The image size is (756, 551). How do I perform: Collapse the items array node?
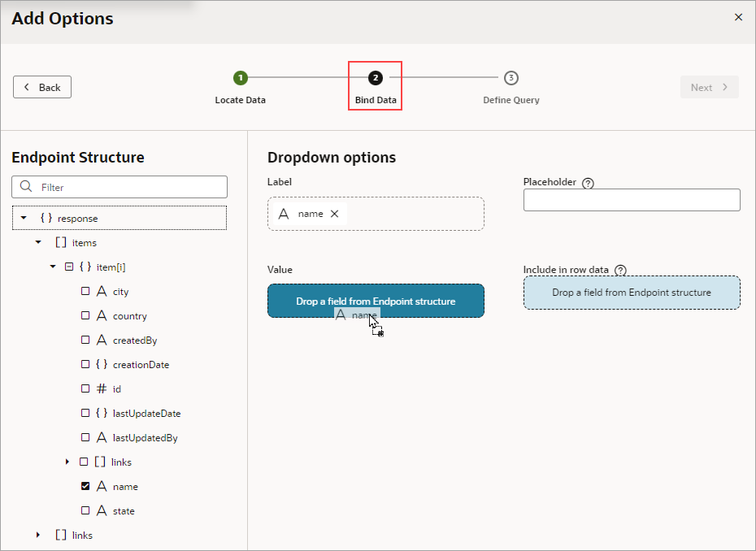38,242
